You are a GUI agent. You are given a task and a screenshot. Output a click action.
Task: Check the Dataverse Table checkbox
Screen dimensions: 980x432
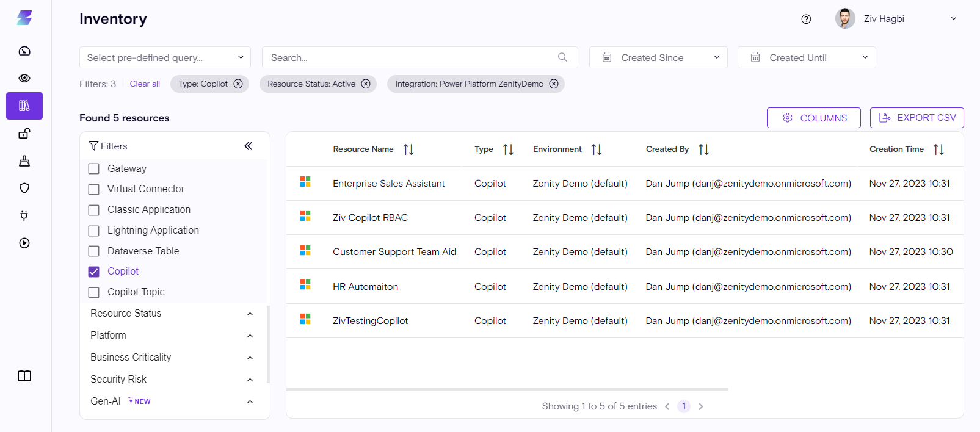pyautogui.click(x=94, y=251)
